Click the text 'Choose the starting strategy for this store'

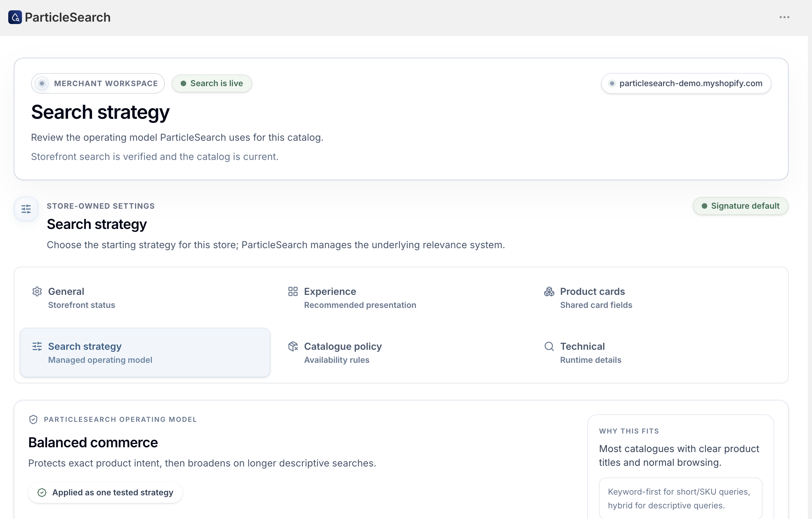tap(143, 245)
